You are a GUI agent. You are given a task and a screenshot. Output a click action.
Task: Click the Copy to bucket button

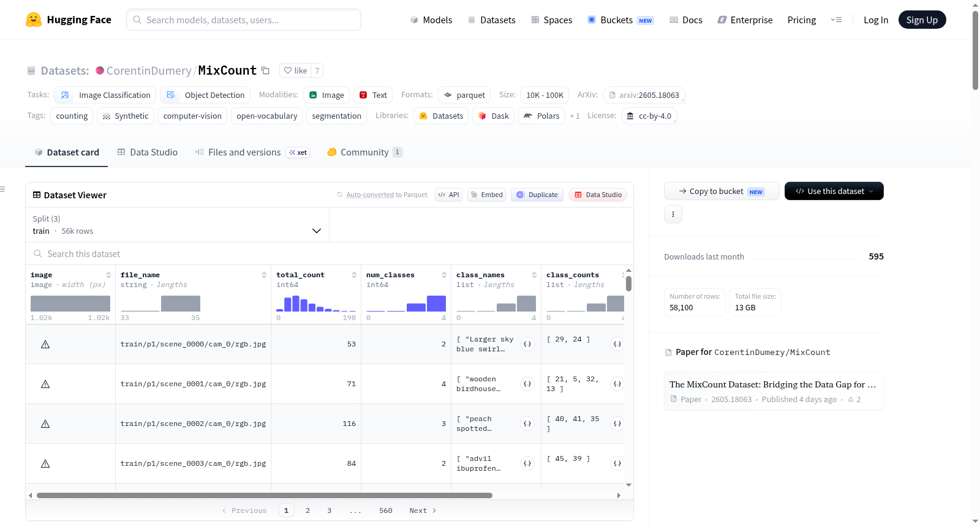coord(722,191)
